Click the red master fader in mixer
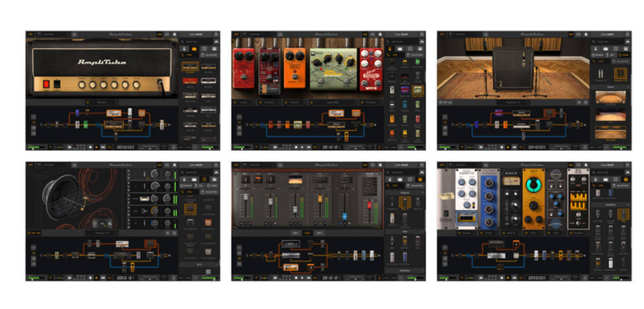This screenshot has width=644, height=309. pyautogui.click(x=369, y=205)
